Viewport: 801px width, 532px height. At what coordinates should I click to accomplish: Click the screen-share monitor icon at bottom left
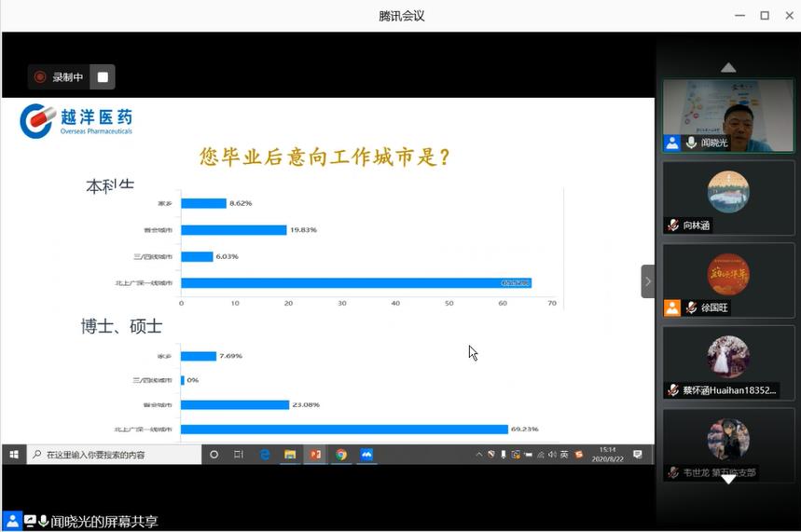tap(30, 521)
